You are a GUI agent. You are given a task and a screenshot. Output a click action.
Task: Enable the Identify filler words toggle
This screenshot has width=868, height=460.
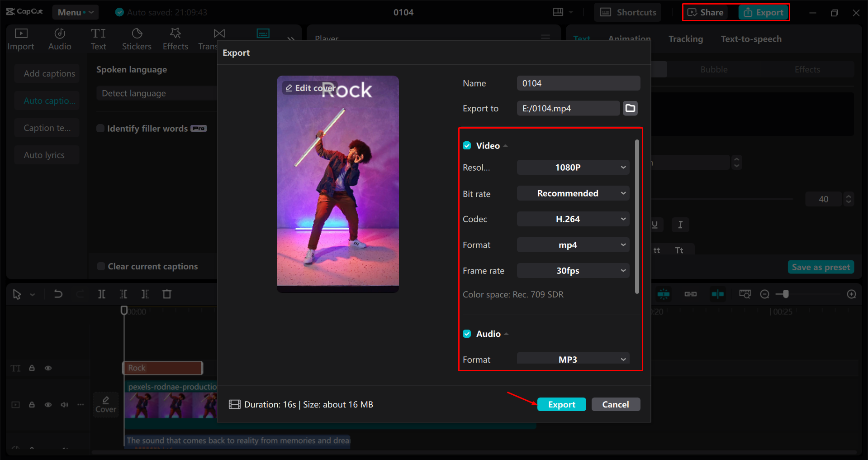coord(100,129)
